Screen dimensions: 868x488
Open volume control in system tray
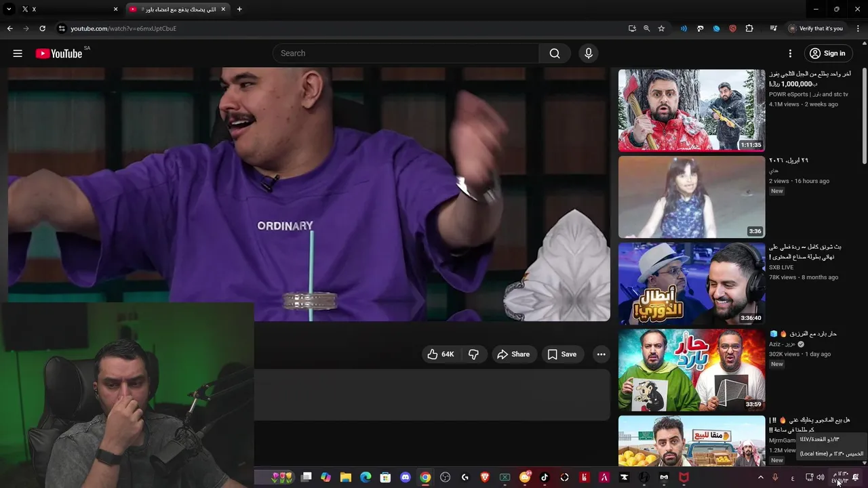[821, 477]
